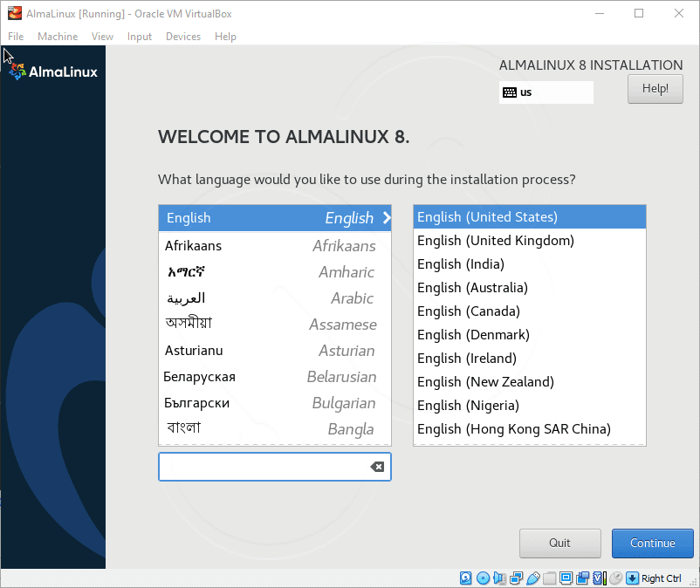Select Afrikaans in the language list
Screen dimensions: 700x588
[275, 246]
